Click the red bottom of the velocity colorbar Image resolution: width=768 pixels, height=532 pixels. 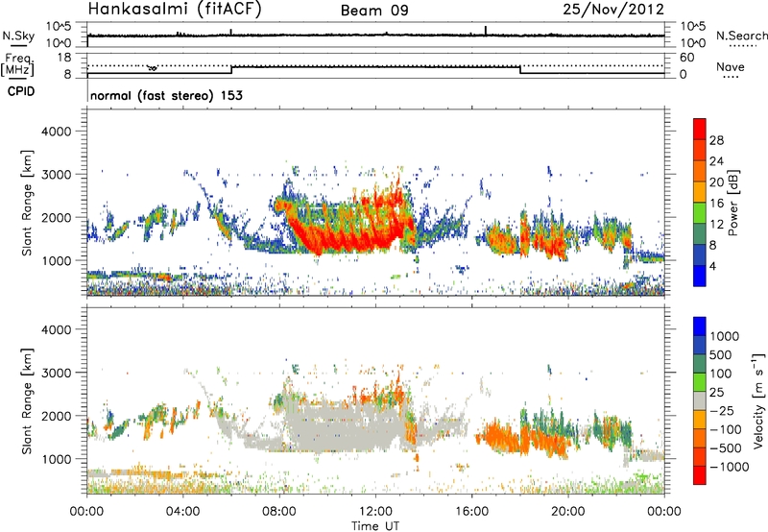[700, 475]
